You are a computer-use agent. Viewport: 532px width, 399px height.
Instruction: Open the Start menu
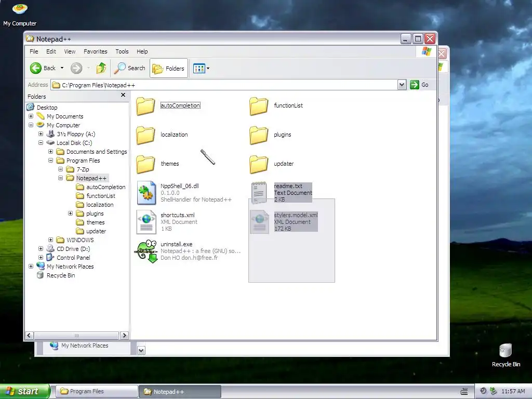coord(25,391)
